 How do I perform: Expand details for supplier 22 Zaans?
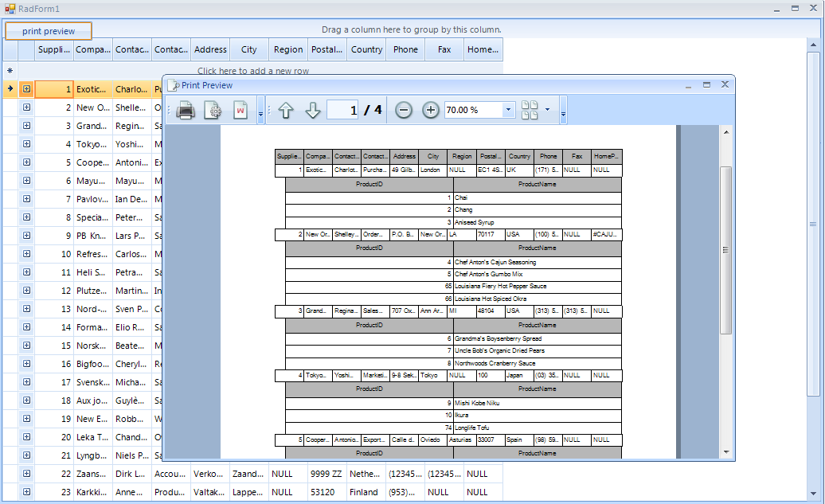pyautogui.click(x=26, y=474)
